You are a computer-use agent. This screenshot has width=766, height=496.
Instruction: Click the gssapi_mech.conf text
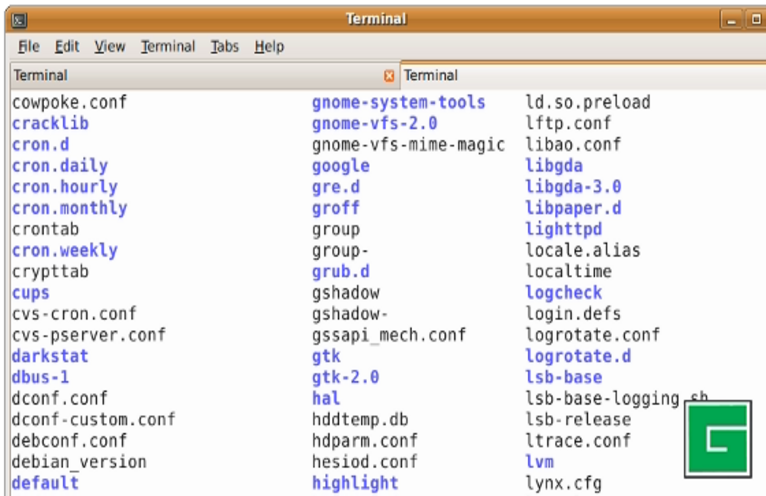pos(389,335)
